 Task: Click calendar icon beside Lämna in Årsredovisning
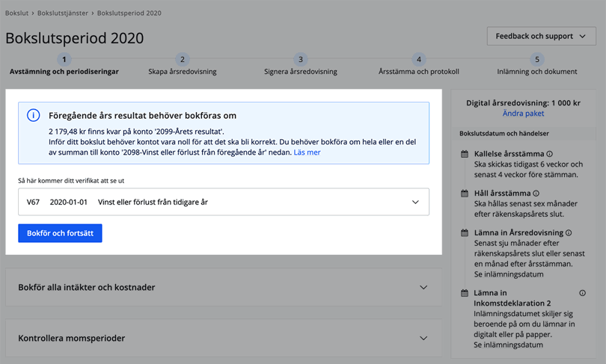pos(465,233)
